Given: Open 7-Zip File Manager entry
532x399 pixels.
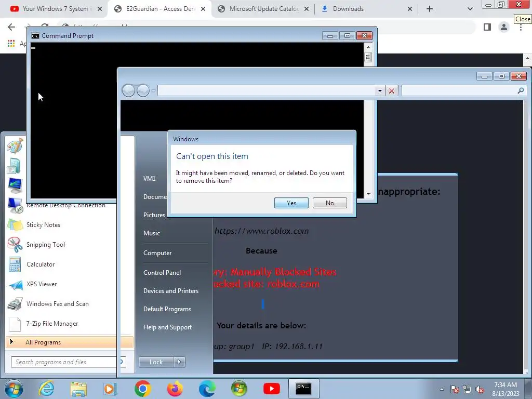Looking at the screenshot, I should coord(52,323).
